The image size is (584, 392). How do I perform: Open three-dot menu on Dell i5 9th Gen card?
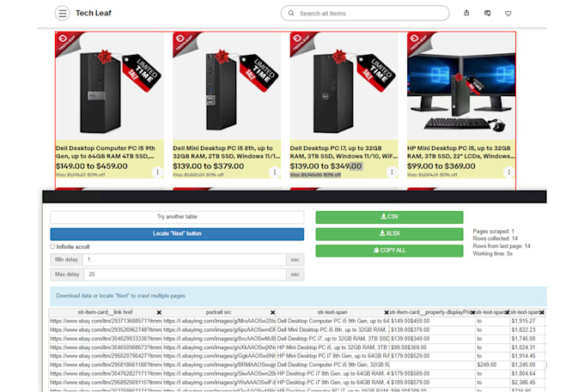[x=157, y=172]
